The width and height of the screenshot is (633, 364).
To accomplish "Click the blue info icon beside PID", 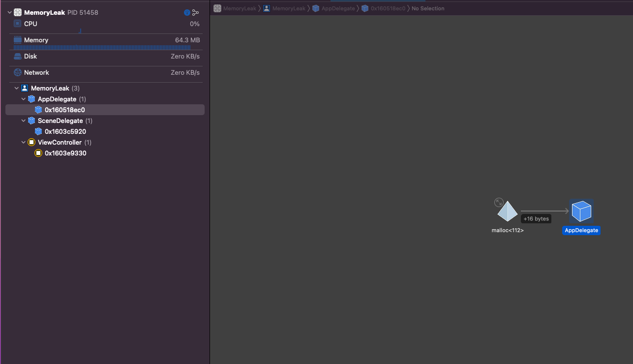I will click(x=187, y=12).
